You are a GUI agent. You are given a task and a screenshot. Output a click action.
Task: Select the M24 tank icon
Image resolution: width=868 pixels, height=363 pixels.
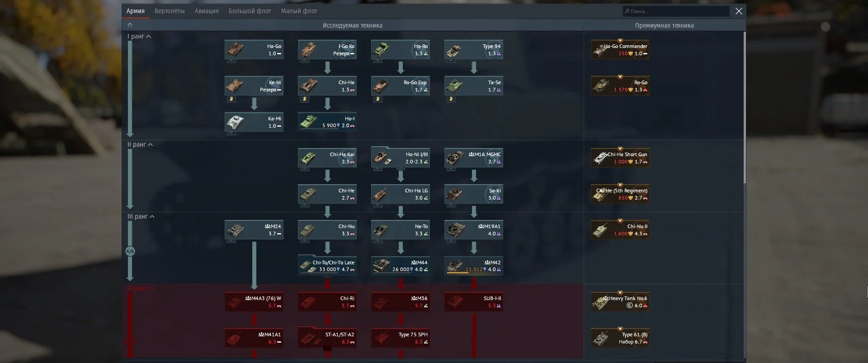[235, 229]
